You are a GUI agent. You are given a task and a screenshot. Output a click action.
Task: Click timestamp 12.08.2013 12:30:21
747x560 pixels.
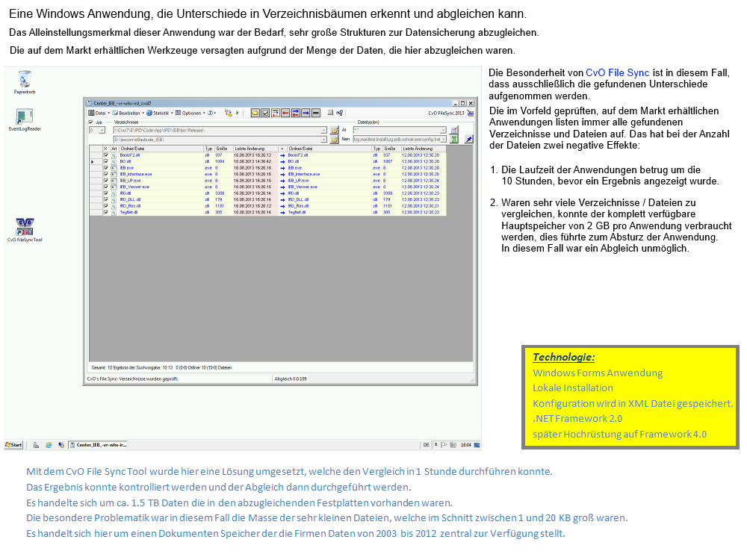click(420, 206)
